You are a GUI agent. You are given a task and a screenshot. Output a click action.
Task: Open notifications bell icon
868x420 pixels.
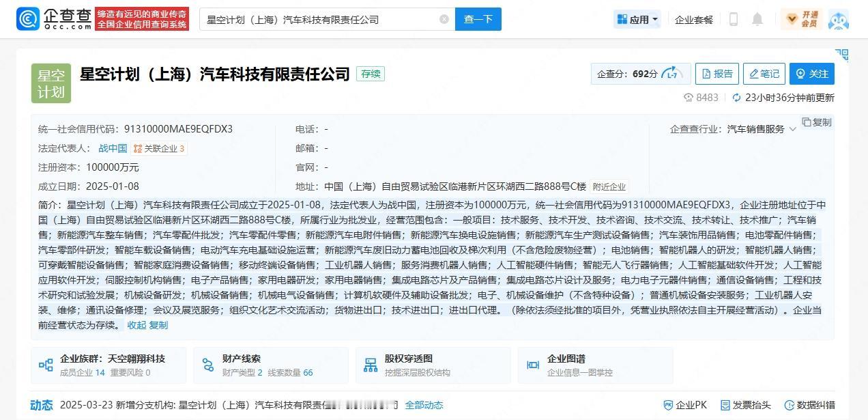tap(757, 19)
